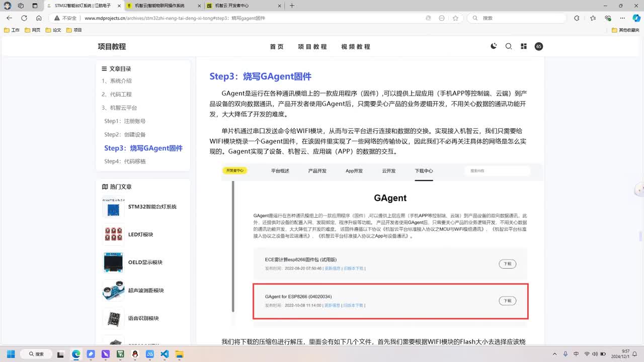Open the vertical tabs panel icon

tap(35, 6)
